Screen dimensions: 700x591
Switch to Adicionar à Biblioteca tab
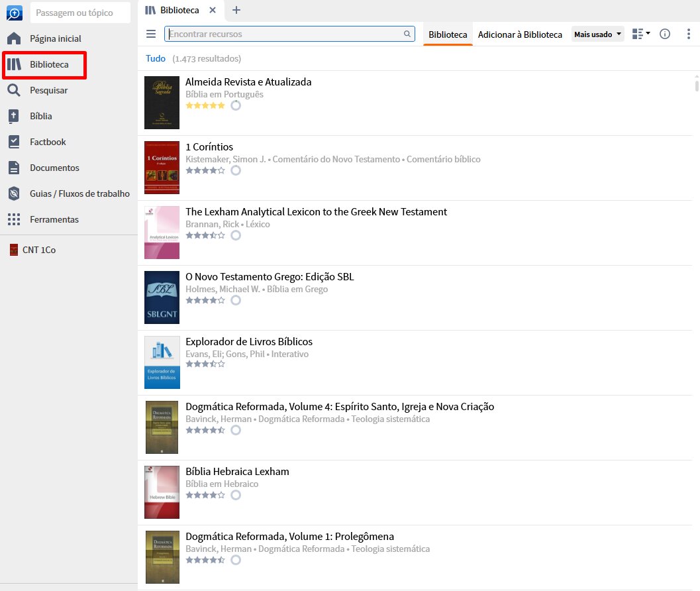pos(520,34)
